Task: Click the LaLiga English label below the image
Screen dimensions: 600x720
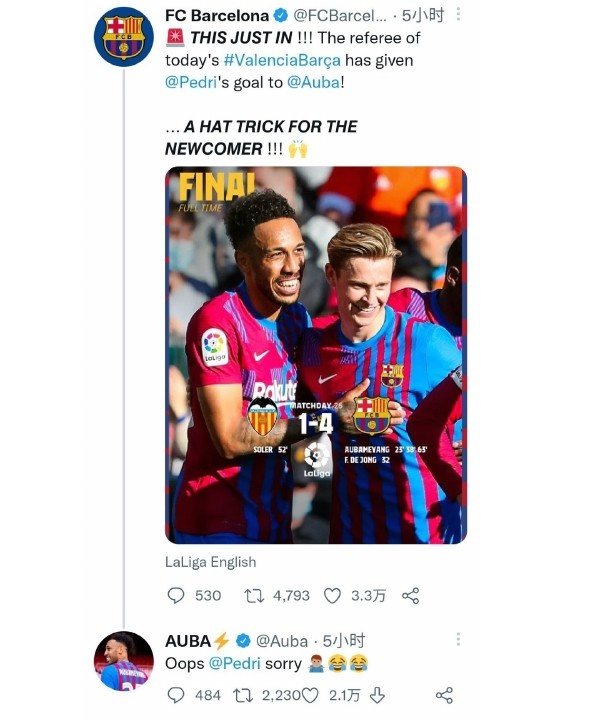Action: click(x=211, y=562)
